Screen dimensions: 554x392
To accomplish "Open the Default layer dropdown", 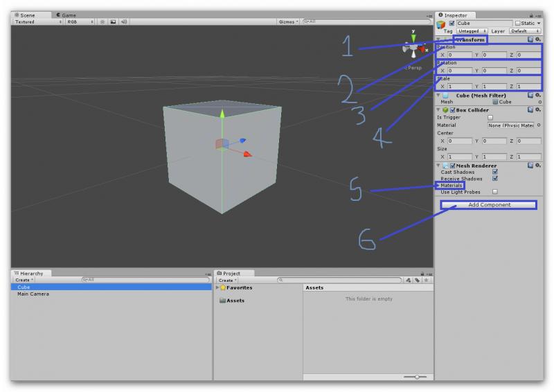I will pyautogui.click(x=525, y=31).
